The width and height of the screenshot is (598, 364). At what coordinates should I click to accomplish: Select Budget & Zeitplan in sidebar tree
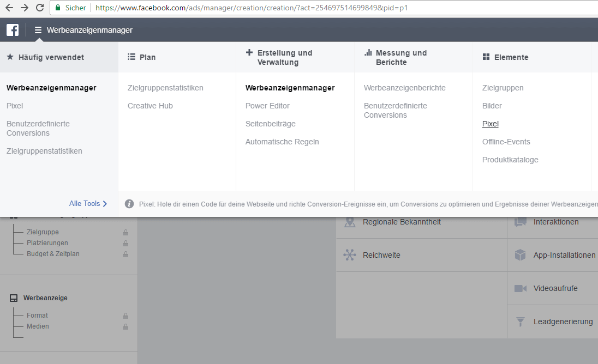coord(53,253)
